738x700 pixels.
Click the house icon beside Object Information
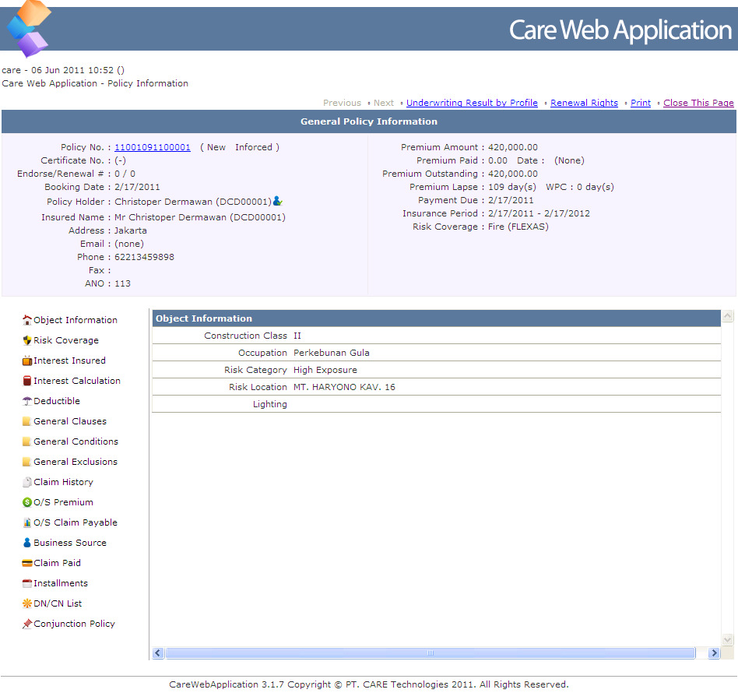pos(27,320)
